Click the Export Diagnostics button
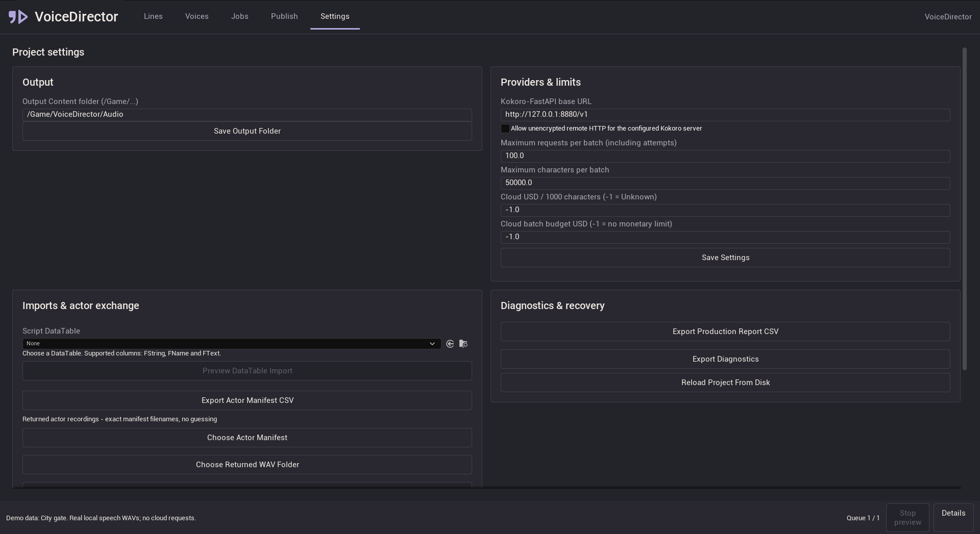 725,359
